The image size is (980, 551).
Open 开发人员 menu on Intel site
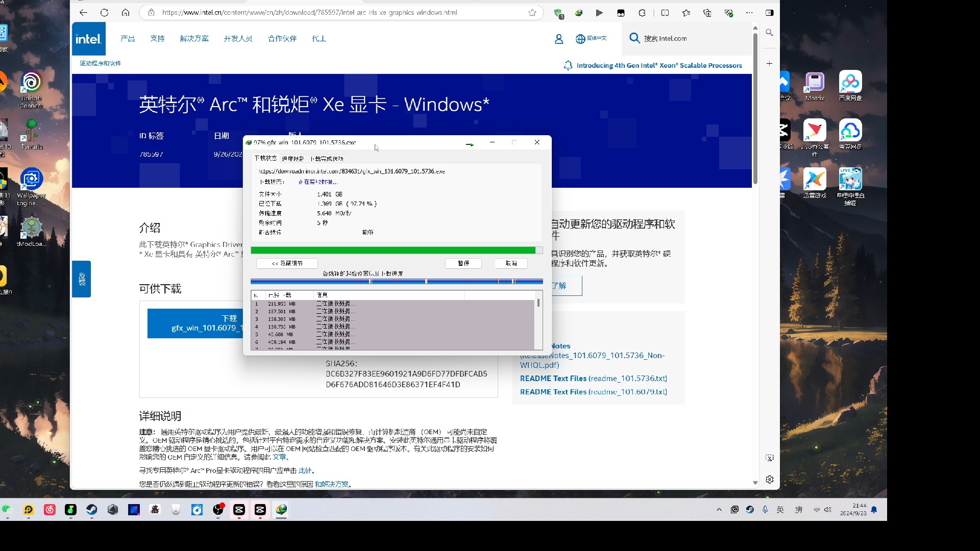coord(238,39)
